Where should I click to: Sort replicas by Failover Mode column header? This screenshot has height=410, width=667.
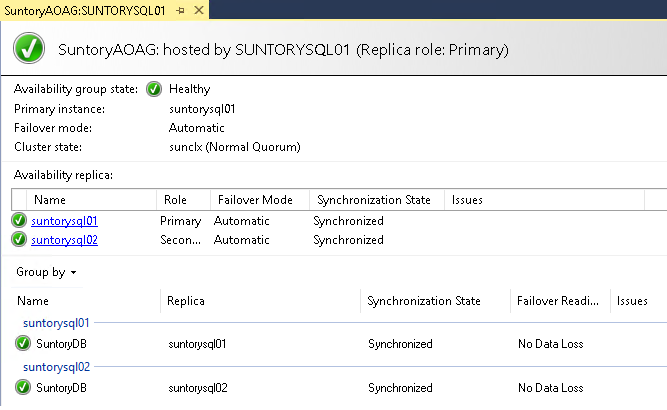click(x=255, y=200)
